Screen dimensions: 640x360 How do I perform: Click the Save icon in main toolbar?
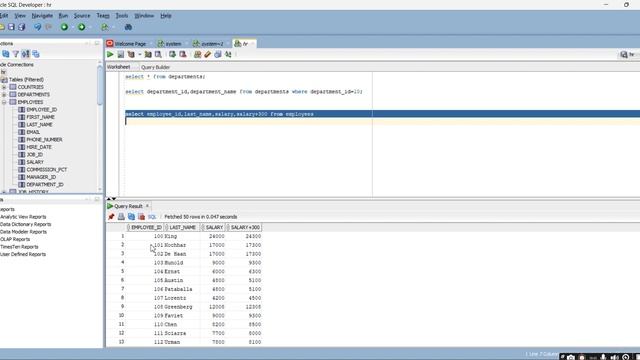point(11,27)
